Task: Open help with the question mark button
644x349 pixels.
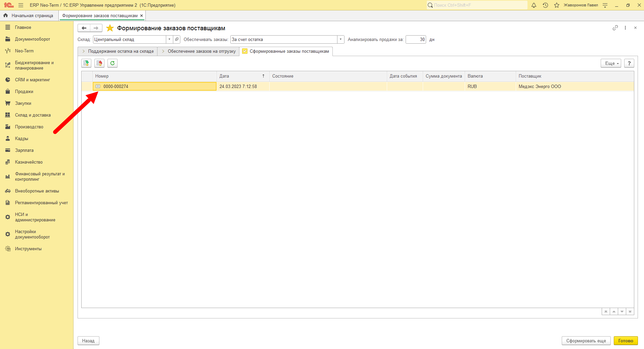Action: click(629, 63)
